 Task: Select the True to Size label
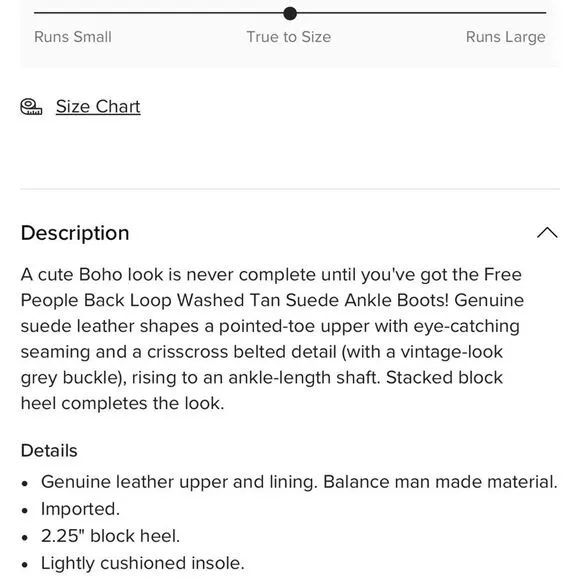pos(289,37)
